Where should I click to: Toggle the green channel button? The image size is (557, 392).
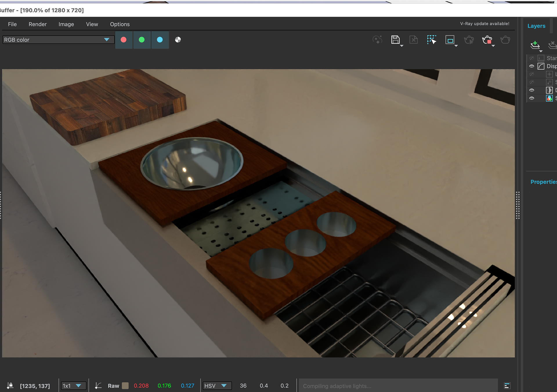pyautogui.click(x=142, y=40)
